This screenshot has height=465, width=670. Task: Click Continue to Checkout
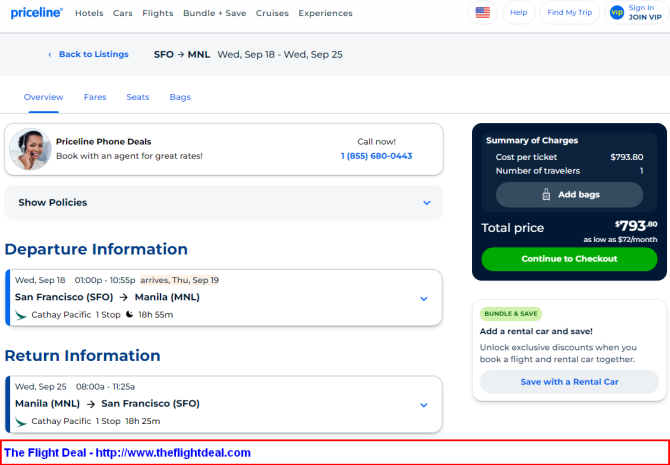coord(569,259)
